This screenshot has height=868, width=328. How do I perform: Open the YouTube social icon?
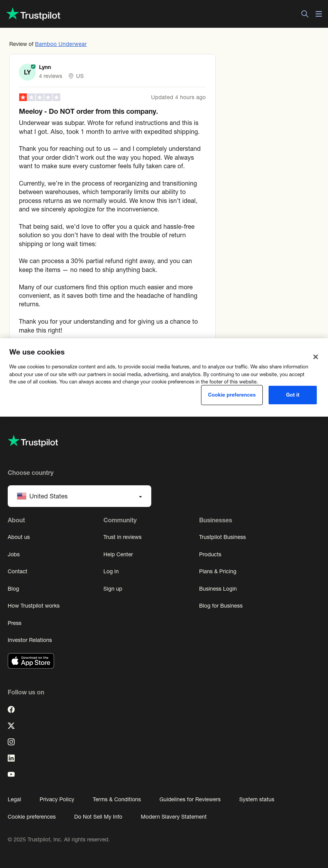pyautogui.click(x=11, y=774)
